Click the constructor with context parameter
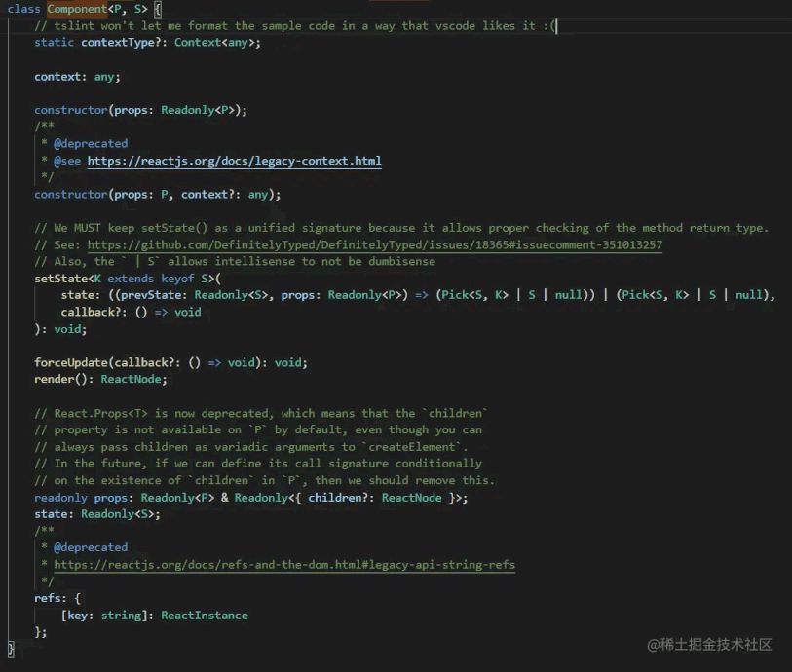Viewport: 792px width, 672px height. pos(70,194)
